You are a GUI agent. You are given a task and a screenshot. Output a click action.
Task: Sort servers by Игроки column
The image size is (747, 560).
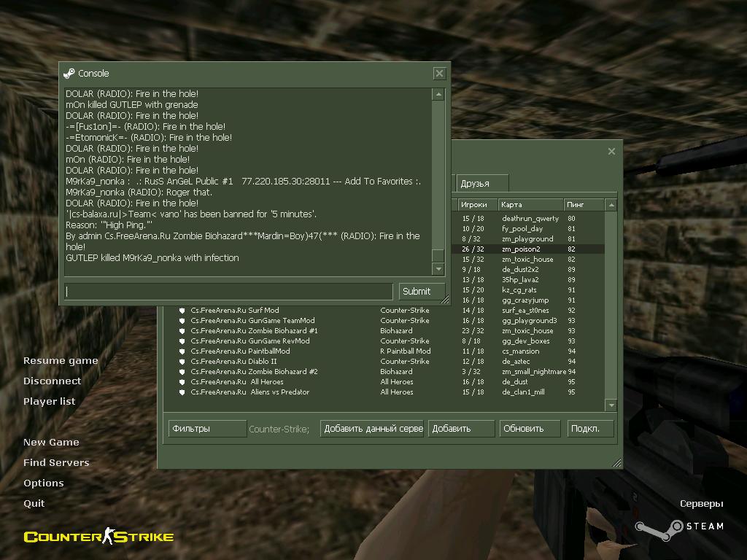478,205
